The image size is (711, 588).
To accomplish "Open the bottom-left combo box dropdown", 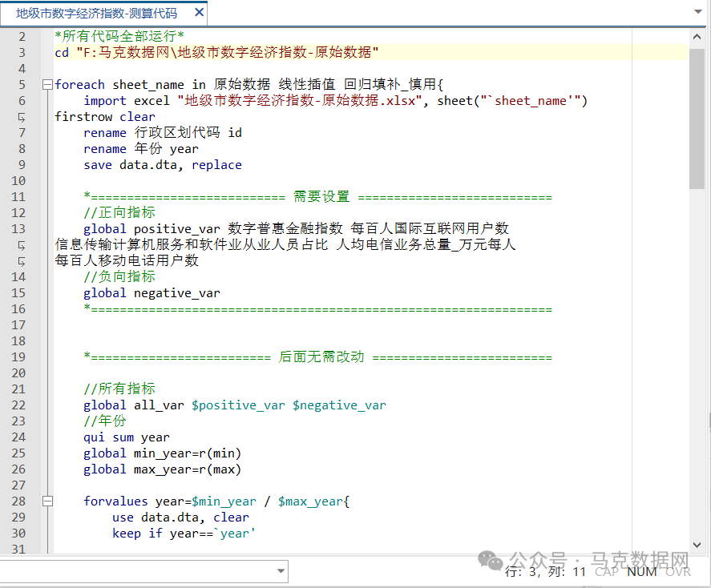I will 281,571.
